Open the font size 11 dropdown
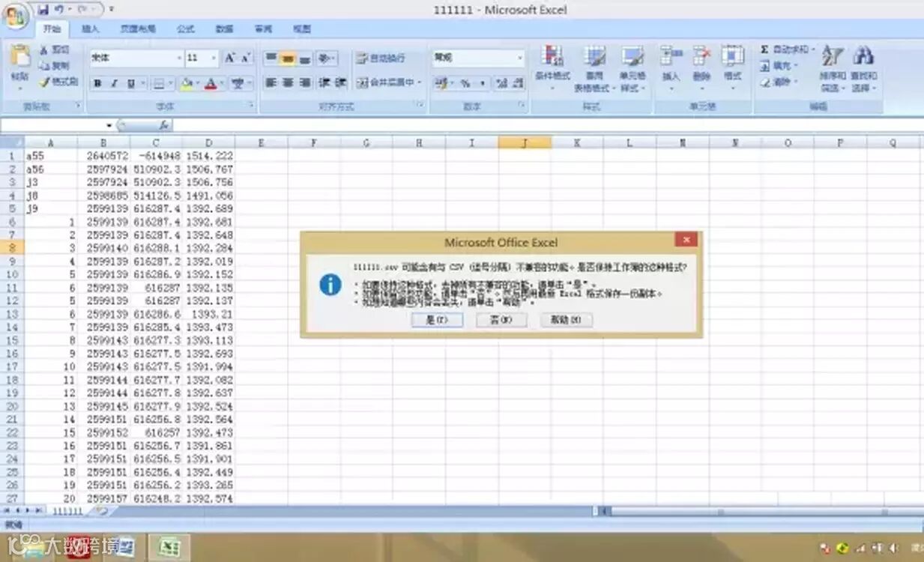Screen dimensions: 924x562 214,58
